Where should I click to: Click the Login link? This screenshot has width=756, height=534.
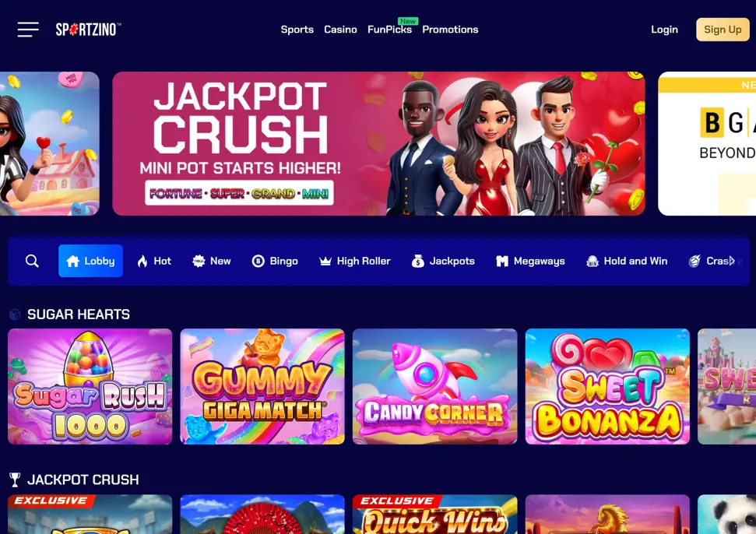(664, 30)
